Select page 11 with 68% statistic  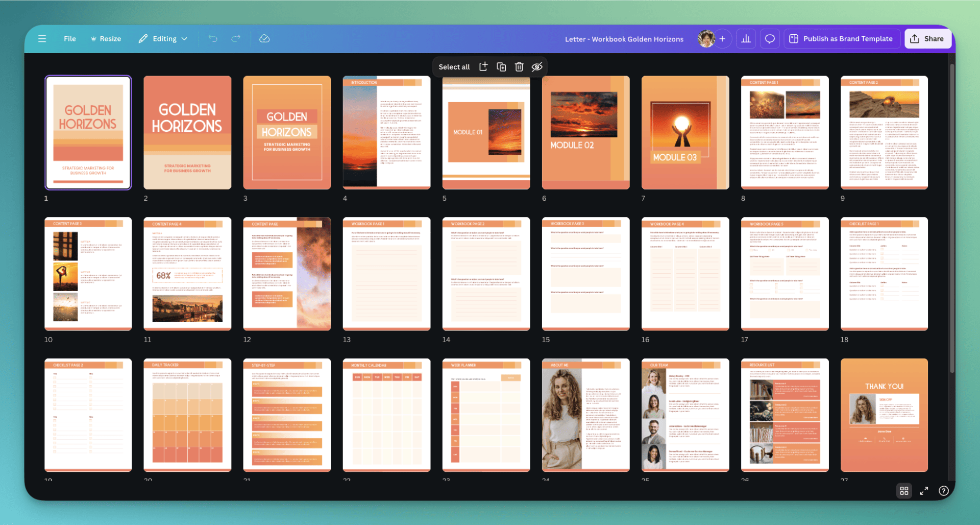coord(187,274)
